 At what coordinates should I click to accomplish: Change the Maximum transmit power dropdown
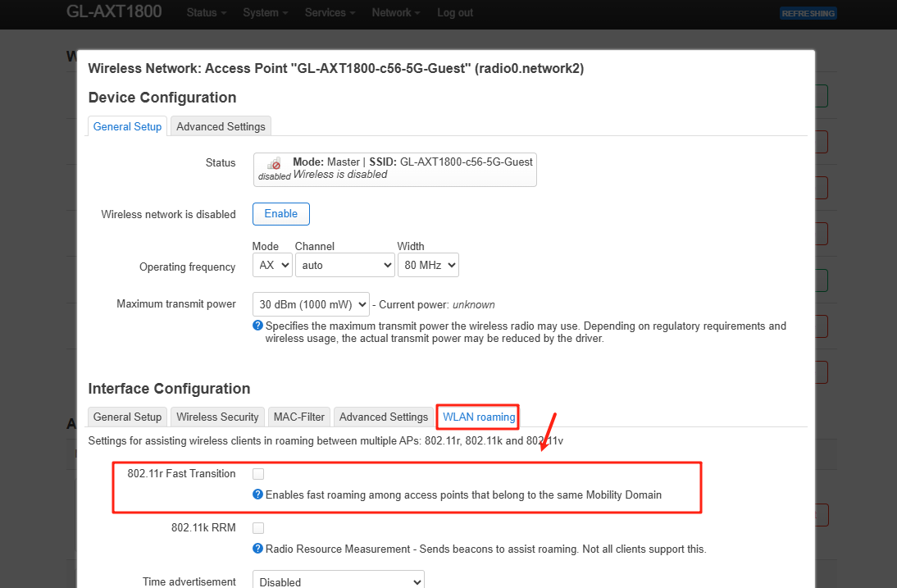[311, 304]
